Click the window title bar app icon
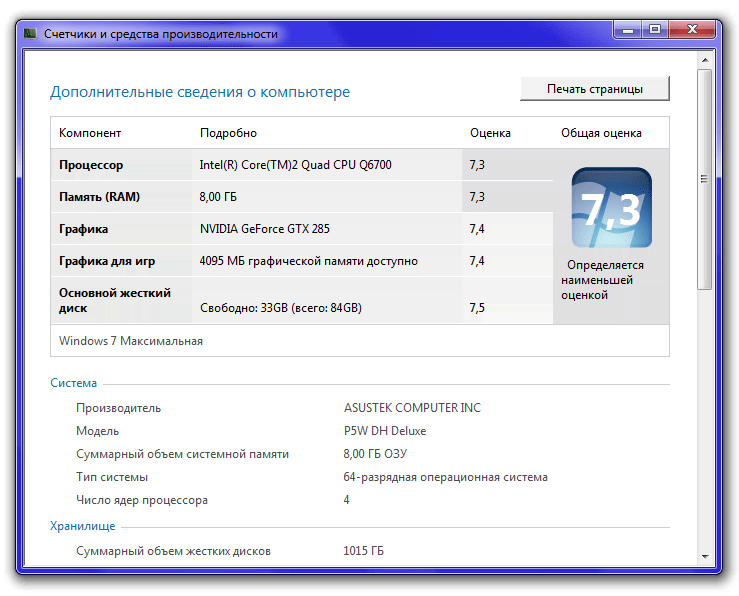Screen dimensions: 739x596 coord(30,34)
